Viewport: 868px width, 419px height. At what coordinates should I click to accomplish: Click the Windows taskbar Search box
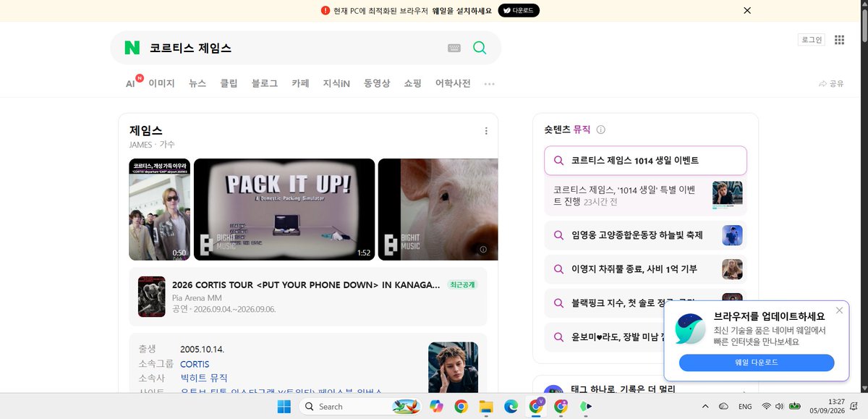(x=359, y=407)
